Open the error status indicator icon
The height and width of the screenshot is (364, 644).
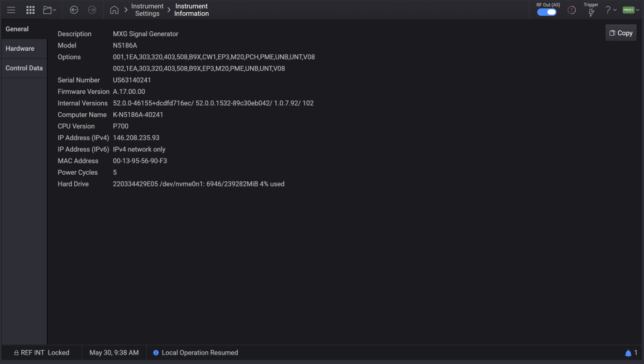(x=571, y=10)
